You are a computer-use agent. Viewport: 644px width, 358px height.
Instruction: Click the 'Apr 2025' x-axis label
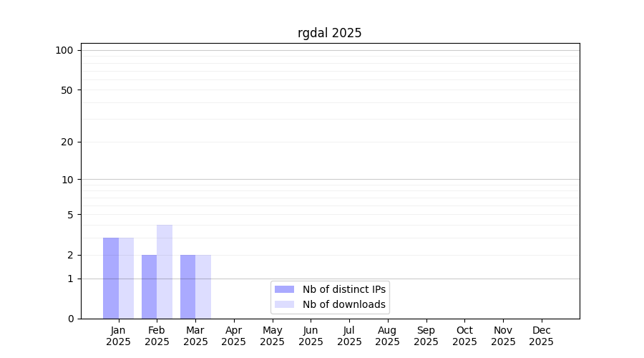234,336
